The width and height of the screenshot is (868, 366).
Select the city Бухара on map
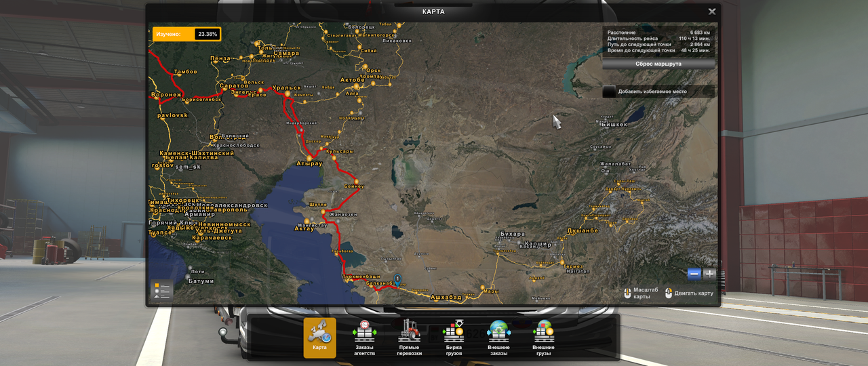512,235
